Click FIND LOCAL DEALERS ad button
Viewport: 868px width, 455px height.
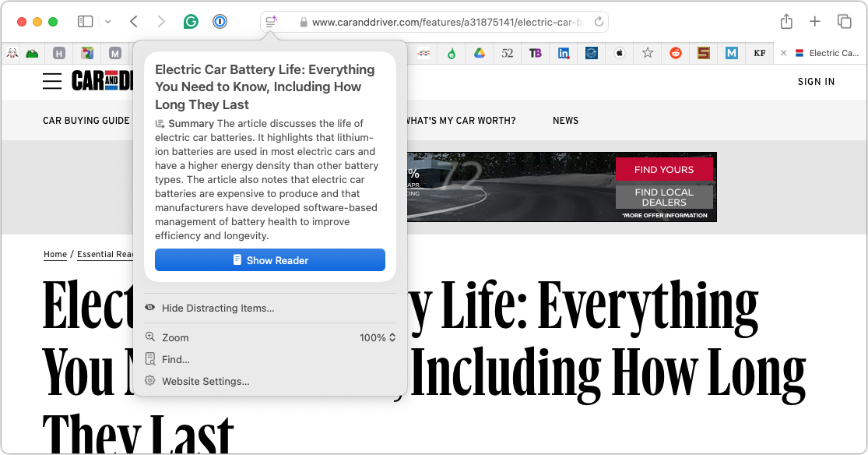664,197
